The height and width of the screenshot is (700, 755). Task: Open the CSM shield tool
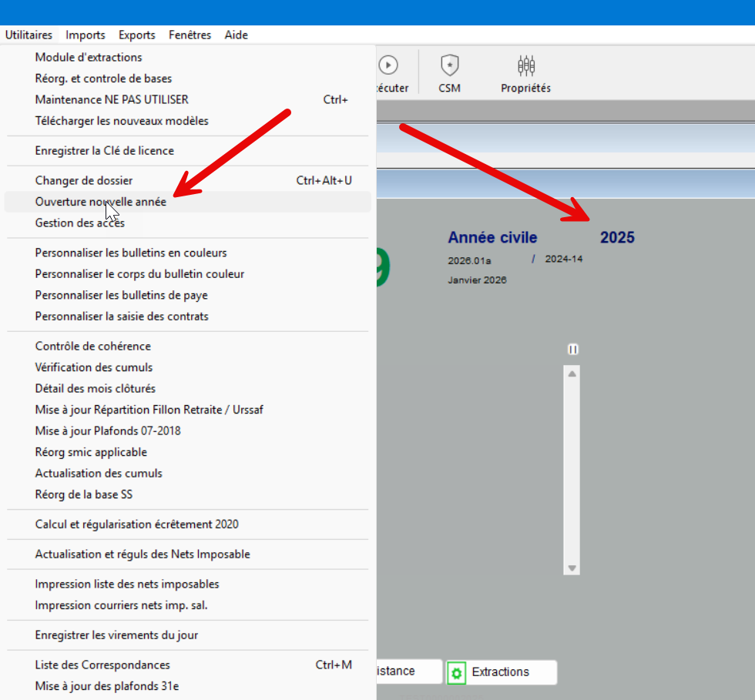click(x=449, y=65)
